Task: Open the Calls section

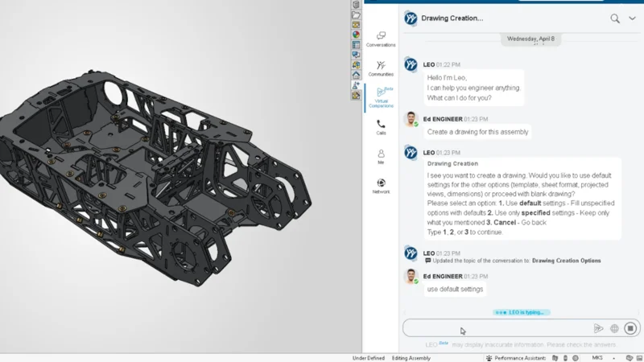Action: 381,127
